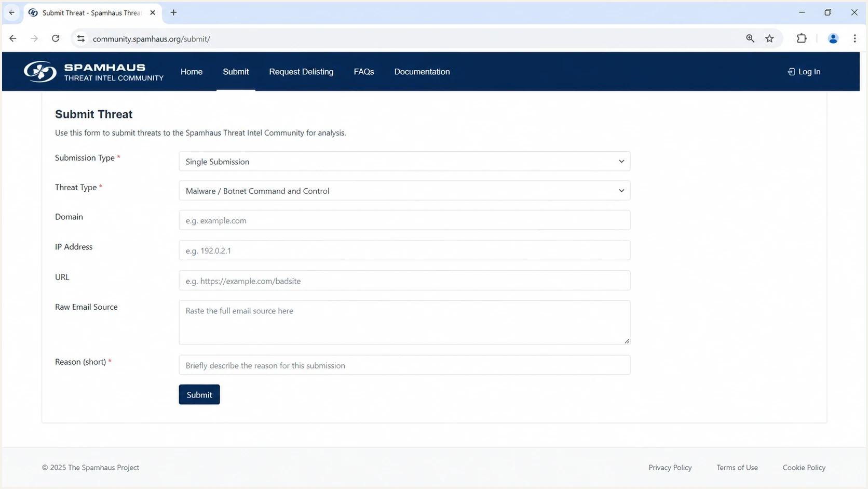The image size is (868, 489).
Task: Click the browser back arrow button
Action: pos(13,38)
